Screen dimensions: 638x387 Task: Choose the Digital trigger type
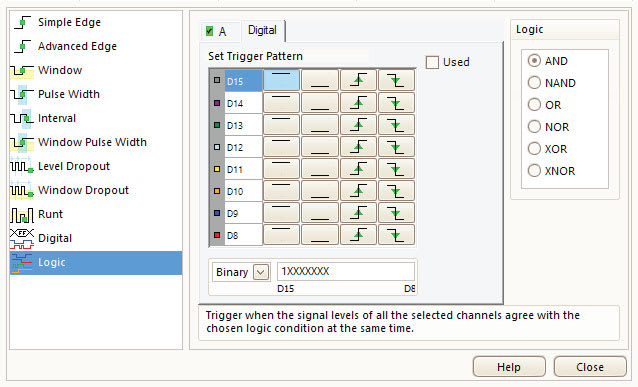point(96,238)
